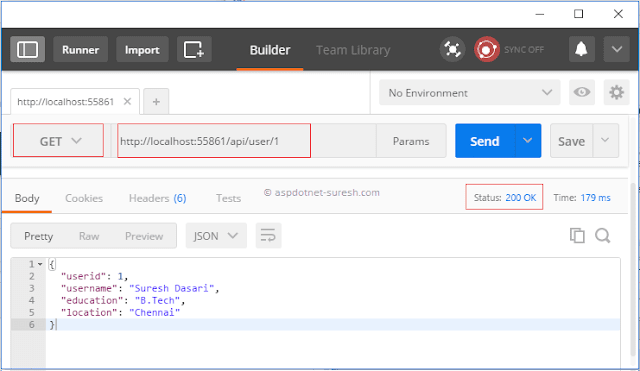This screenshot has height=371, width=640.
Task: Select the response Body tab
Action: click(27, 198)
